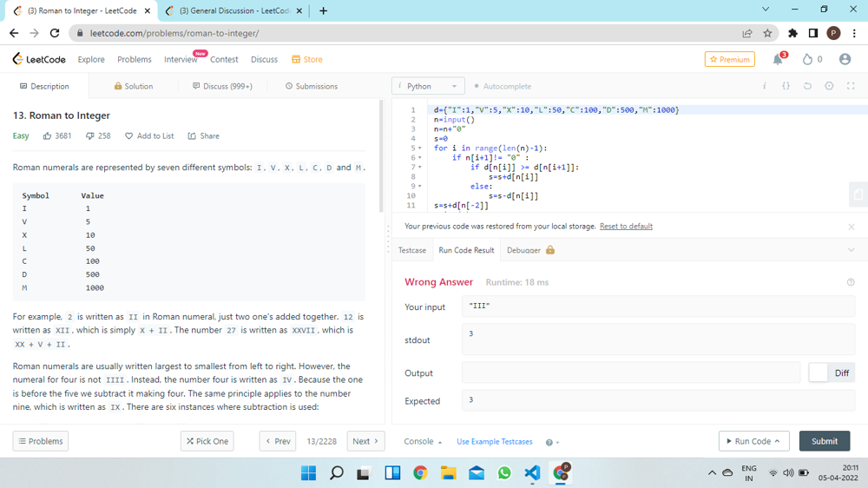This screenshot has width=868, height=488.
Task: Focus the browser address bar
Action: 410,33
